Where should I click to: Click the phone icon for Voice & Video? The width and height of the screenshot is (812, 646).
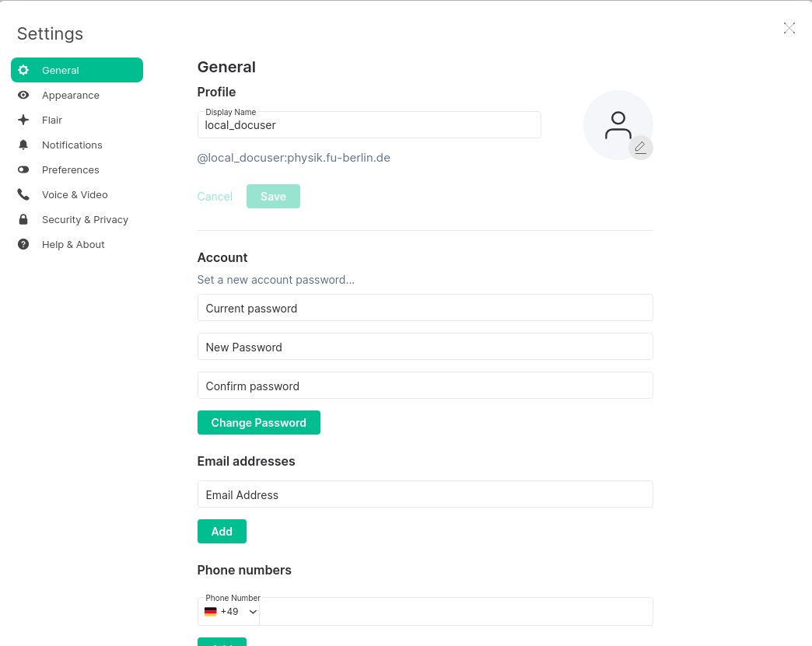point(23,194)
